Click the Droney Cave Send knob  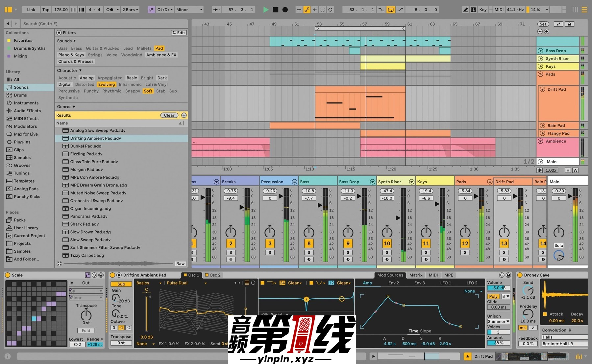(x=528, y=290)
